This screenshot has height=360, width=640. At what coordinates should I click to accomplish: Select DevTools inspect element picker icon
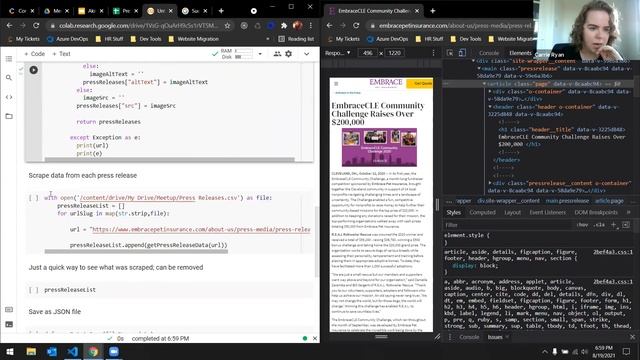pyautogui.click(x=450, y=53)
